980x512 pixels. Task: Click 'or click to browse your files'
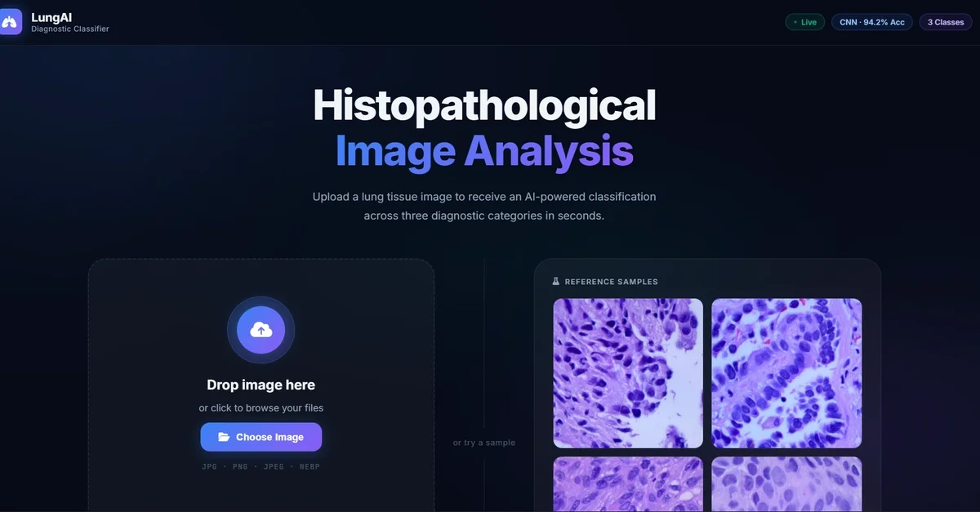(x=261, y=407)
